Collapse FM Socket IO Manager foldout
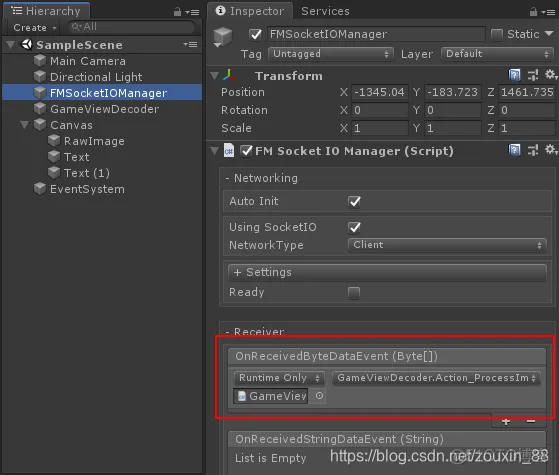 (214, 150)
